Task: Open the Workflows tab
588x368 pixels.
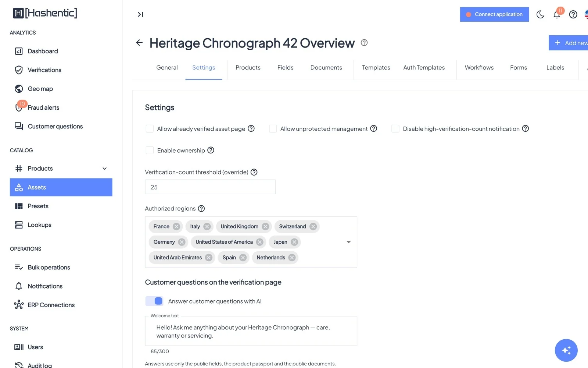Action: click(479, 68)
